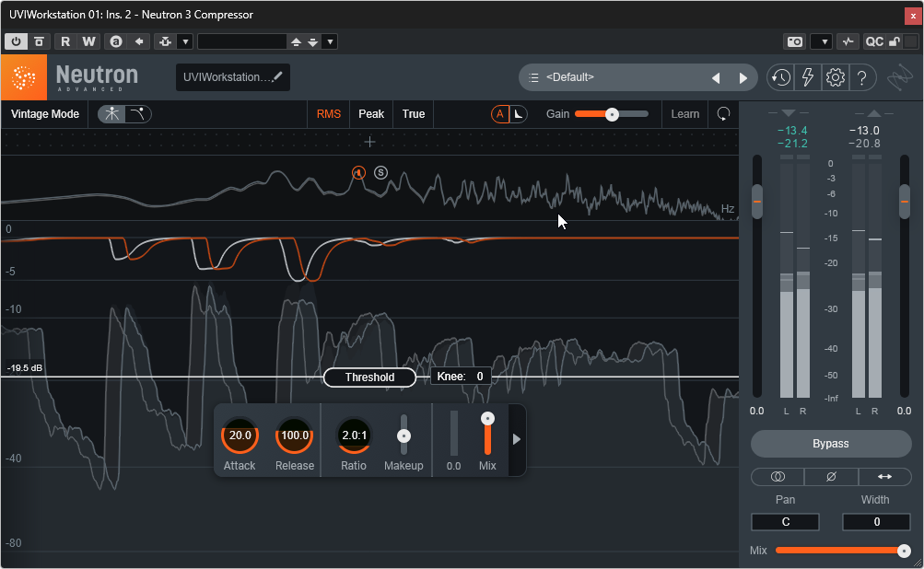Copy A to B with the left arrow icon

coord(139,41)
